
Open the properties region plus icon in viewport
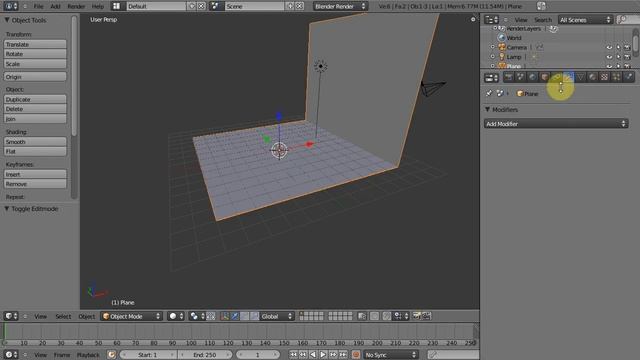pyautogui.click(x=473, y=19)
